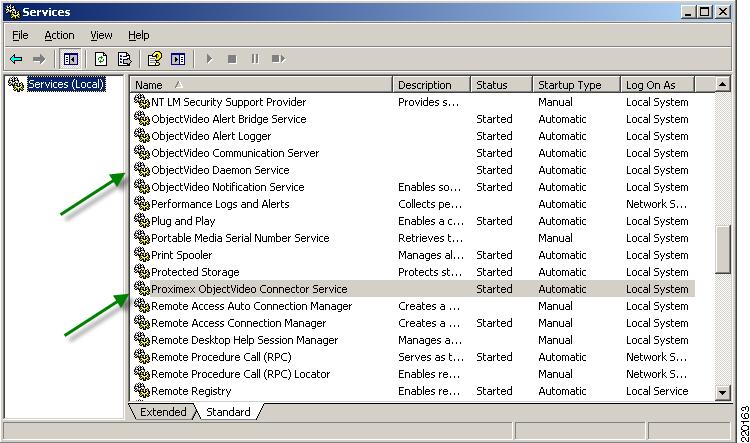This screenshot has width=750, height=443.
Task: Maximize the Services window
Action: (705, 12)
